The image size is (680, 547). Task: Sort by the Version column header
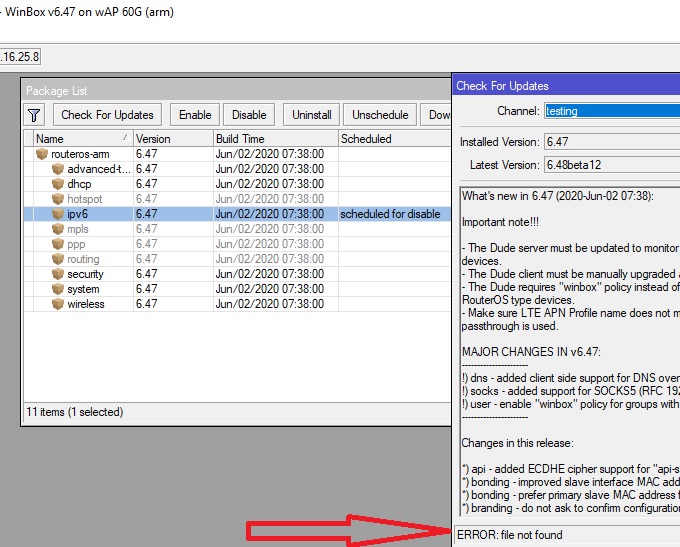[x=173, y=139]
